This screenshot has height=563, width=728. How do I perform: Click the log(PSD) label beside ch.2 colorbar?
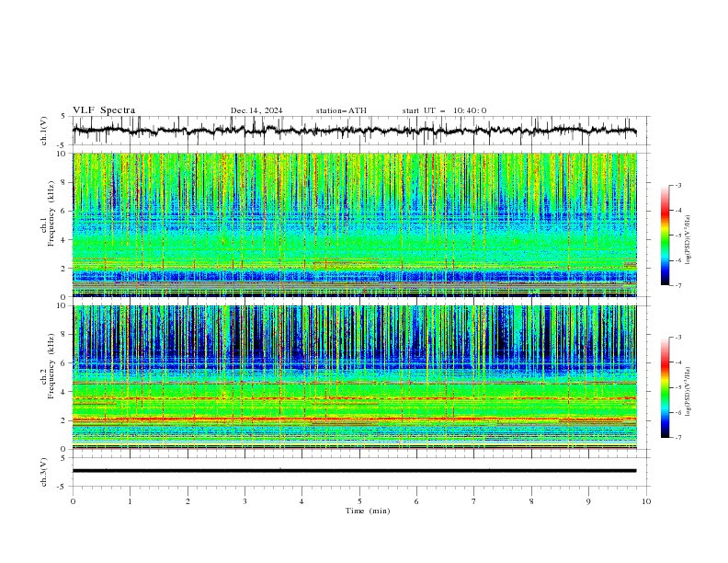tap(688, 391)
